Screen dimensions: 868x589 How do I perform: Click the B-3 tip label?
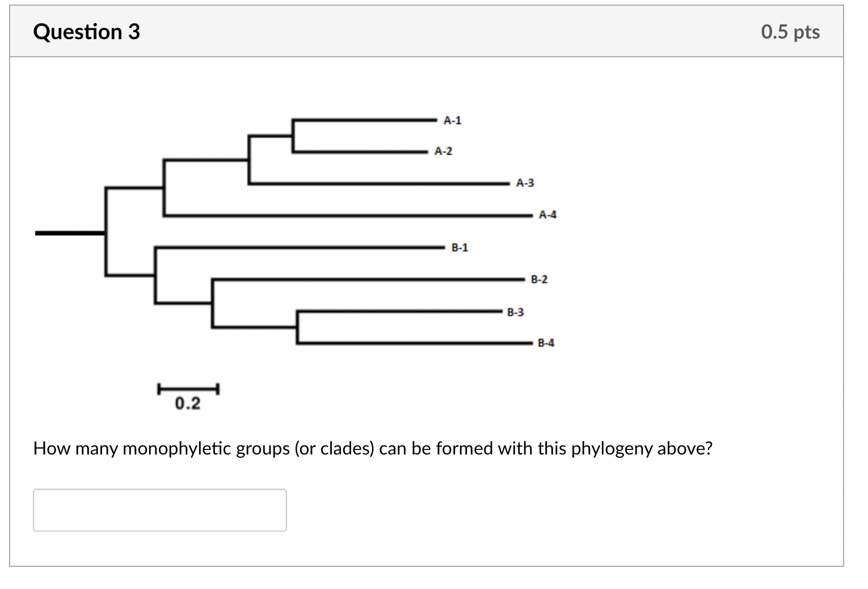pos(515,312)
